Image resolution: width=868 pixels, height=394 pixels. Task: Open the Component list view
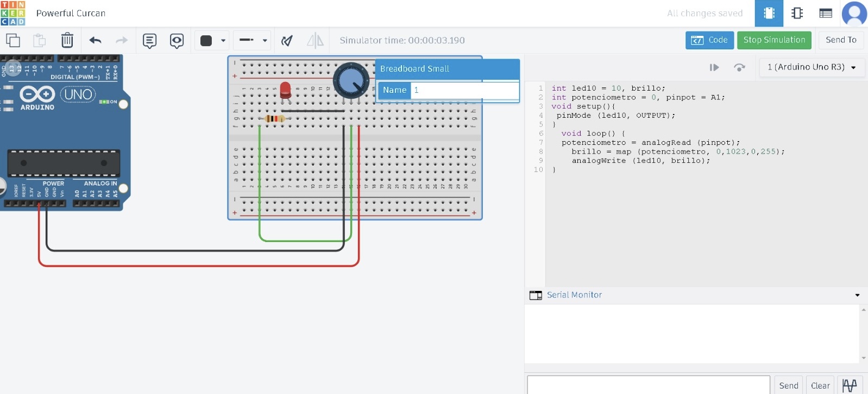click(826, 13)
